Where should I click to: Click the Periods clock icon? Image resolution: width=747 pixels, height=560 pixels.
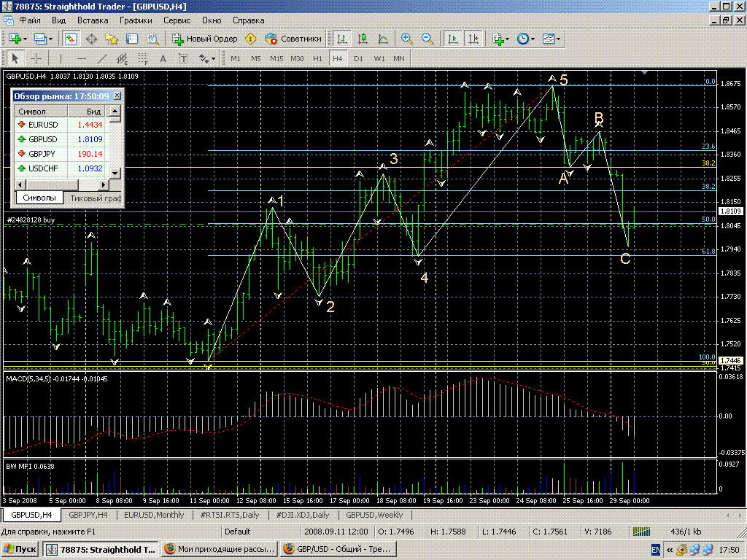point(523,39)
